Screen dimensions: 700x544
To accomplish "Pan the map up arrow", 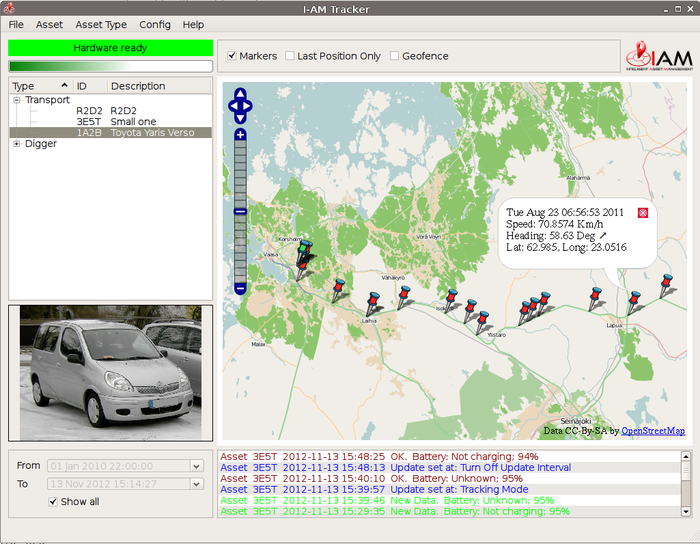I will pos(240,93).
